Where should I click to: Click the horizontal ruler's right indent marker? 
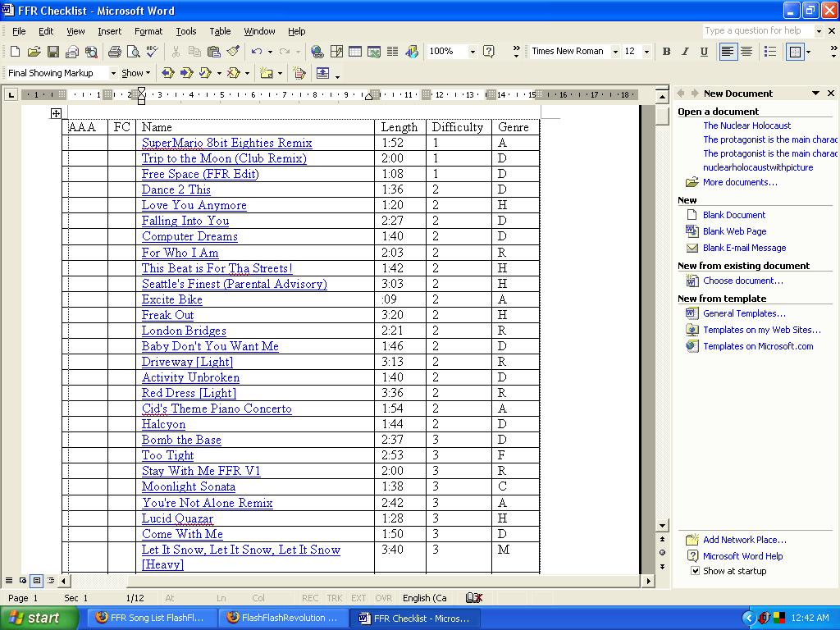coord(368,97)
